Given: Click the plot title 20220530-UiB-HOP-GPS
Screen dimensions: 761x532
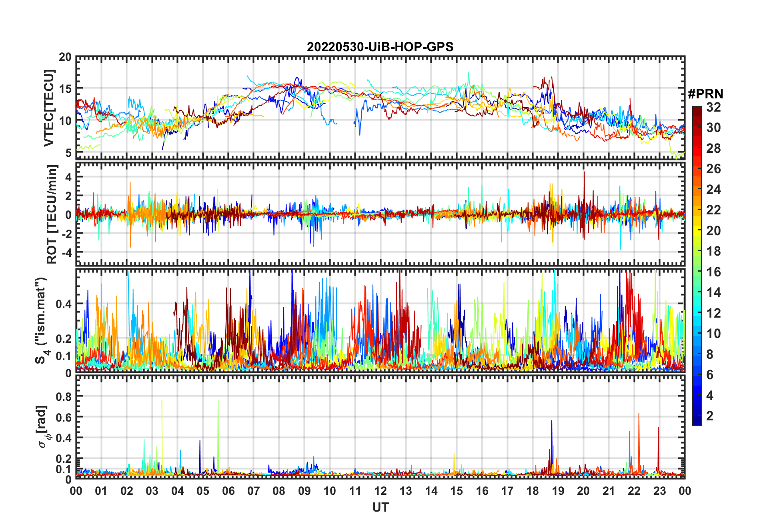Looking at the screenshot, I should pyautogui.click(x=380, y=47).
